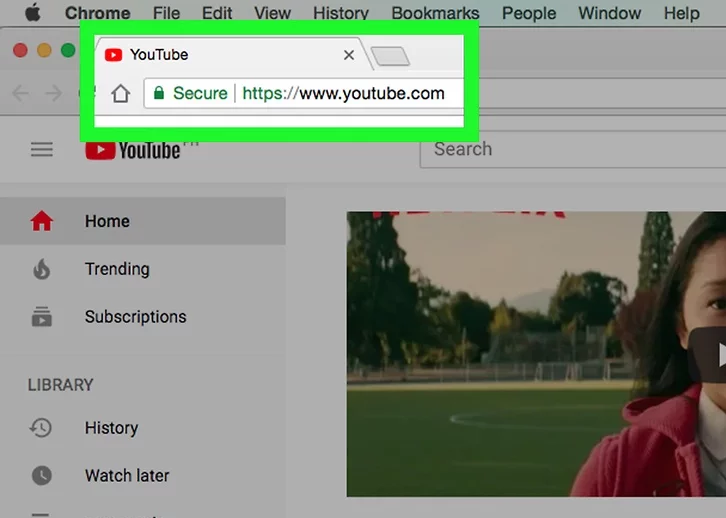The width and height of the screenshot is (726, 518).
Task: Open Subscriptions in the sidebar
Action: click(135, 317)
